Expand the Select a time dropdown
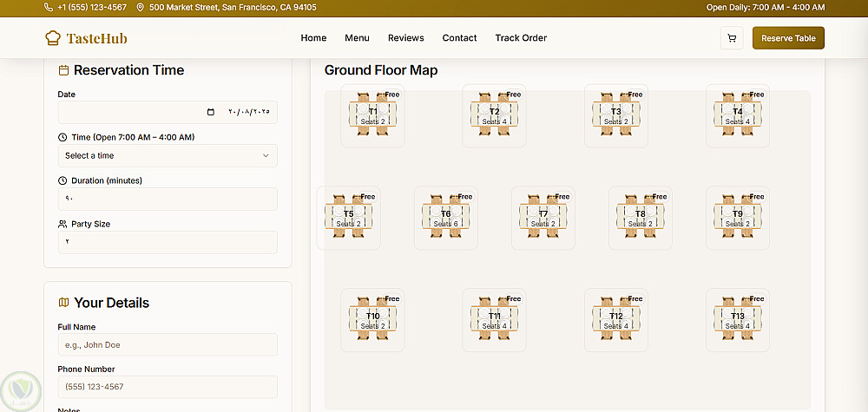This screenshot has width=868, height=412. (168, 156)
